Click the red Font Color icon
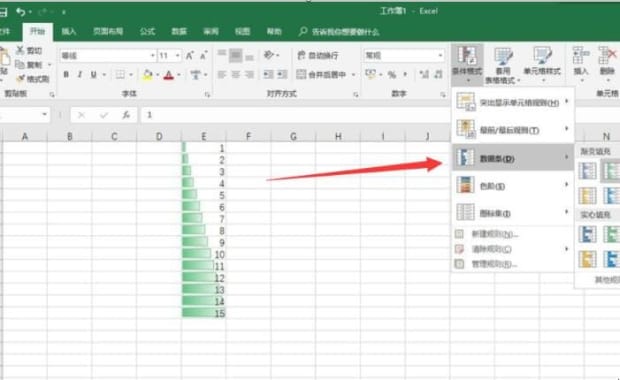The width and height of the screenshot is (620, 380). tap(169, 75)
